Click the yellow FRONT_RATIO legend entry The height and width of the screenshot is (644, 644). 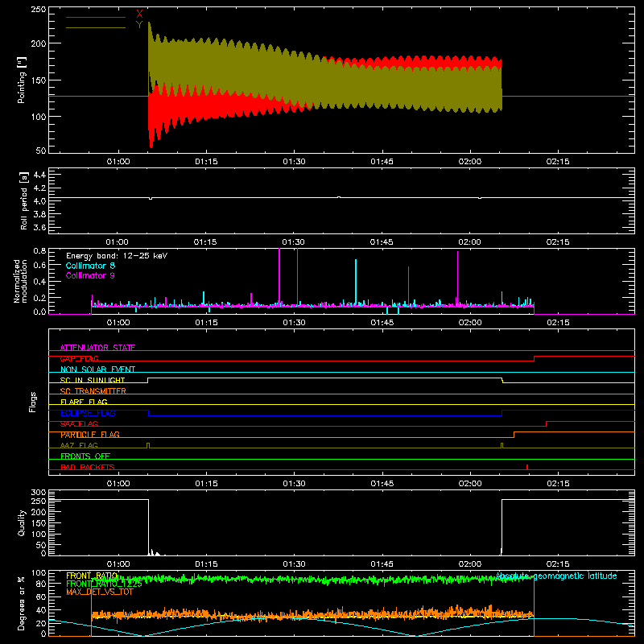[x=92, y=576]
